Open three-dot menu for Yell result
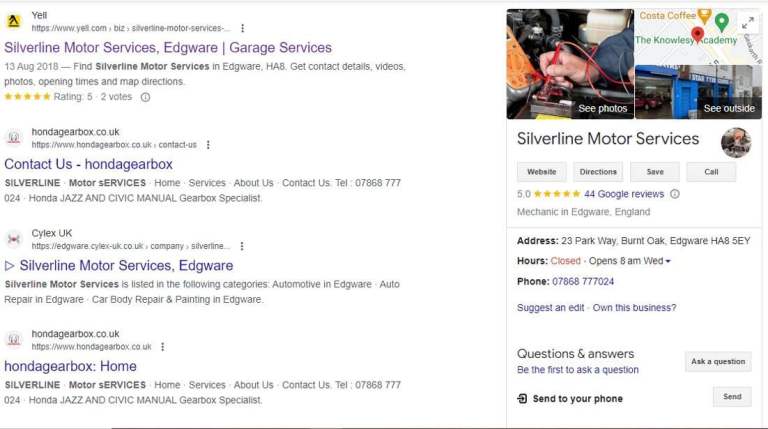768x429 pixels. (x=242, y=28)
